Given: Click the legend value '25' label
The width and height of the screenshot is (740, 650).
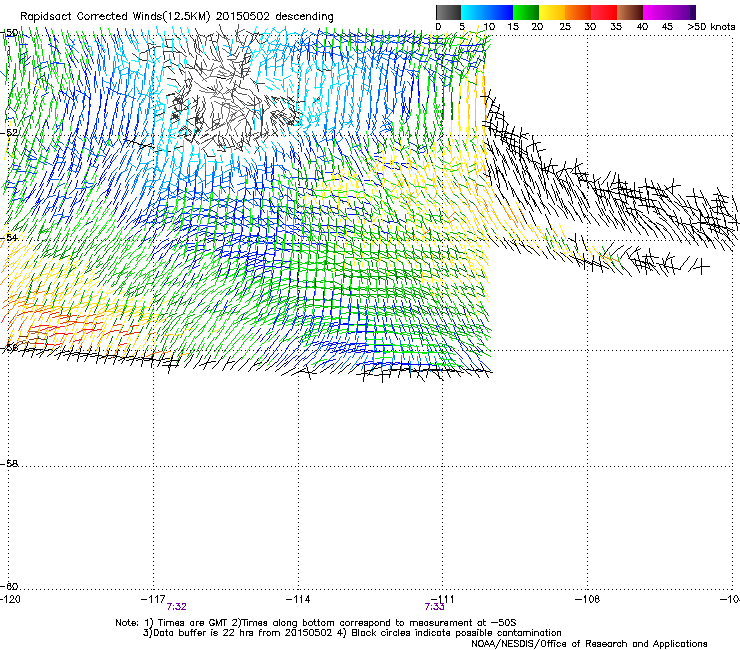Looking at the screenshot, I should coord(565,27).
